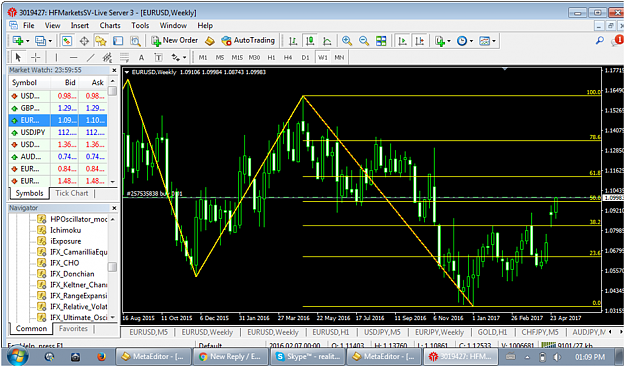
Task: Switch to MN timeframe
Action: coord(339,57)
